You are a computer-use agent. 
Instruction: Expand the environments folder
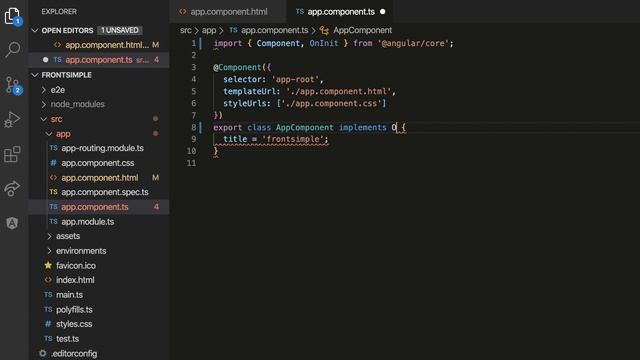pyautogui.click(x=49, y=251)
